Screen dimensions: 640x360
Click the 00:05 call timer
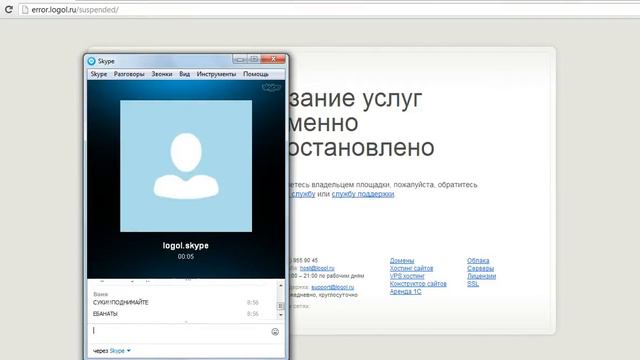(186, 256)
